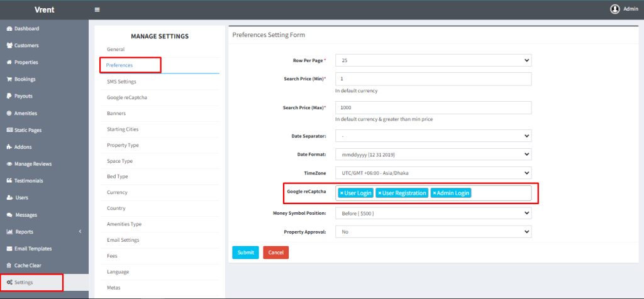
Task: Open Manage Reviews eye icon
Action: [9, 164]
